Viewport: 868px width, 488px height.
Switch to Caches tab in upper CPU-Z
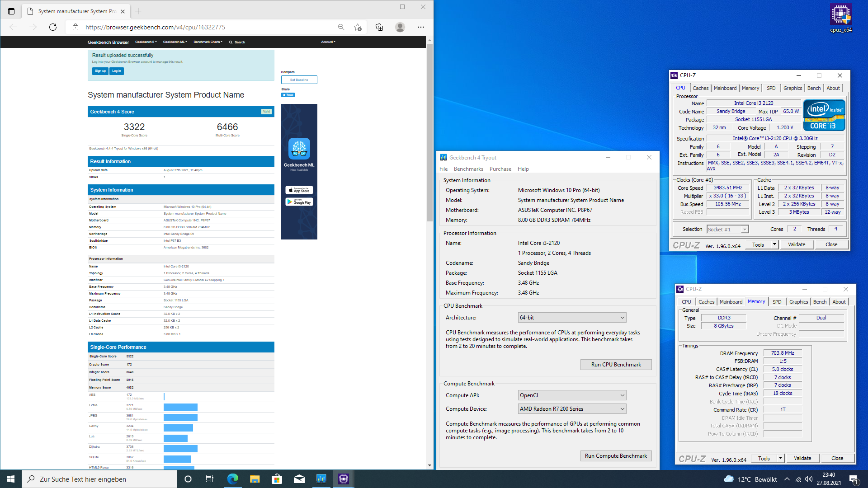click(700, 88)
